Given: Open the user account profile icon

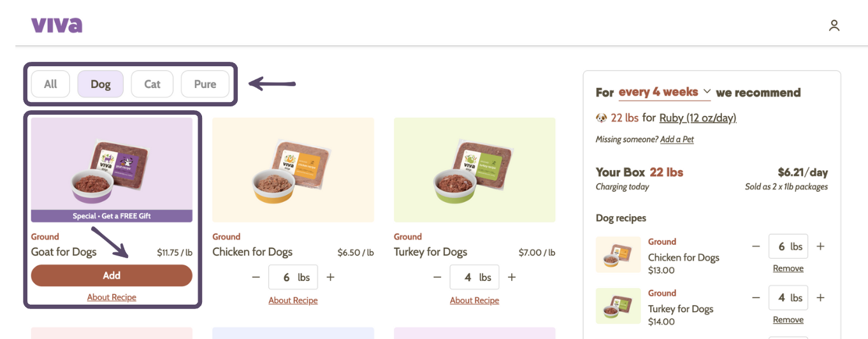Looking at the screenshot, I should (834, 25).
